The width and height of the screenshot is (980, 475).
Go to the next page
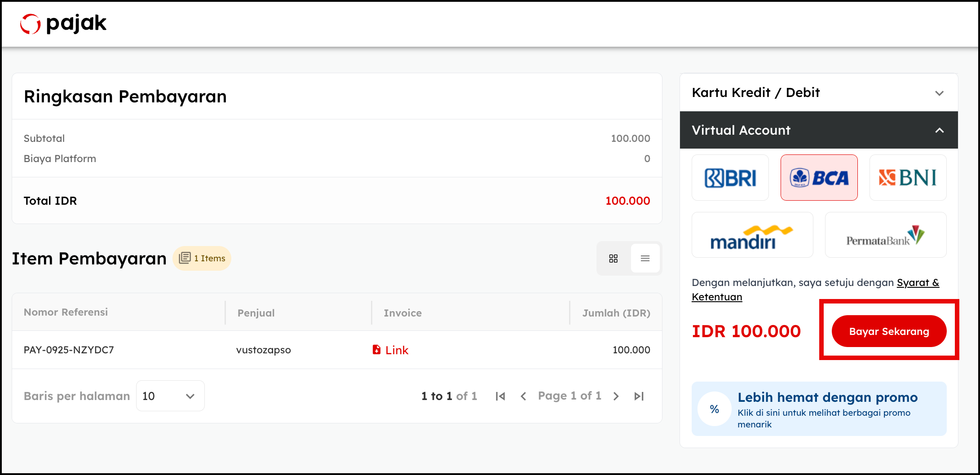pos(616,396)
